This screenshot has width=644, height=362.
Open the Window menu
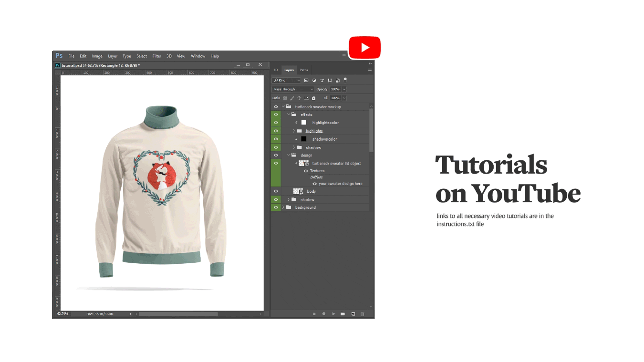pos(198,56)
